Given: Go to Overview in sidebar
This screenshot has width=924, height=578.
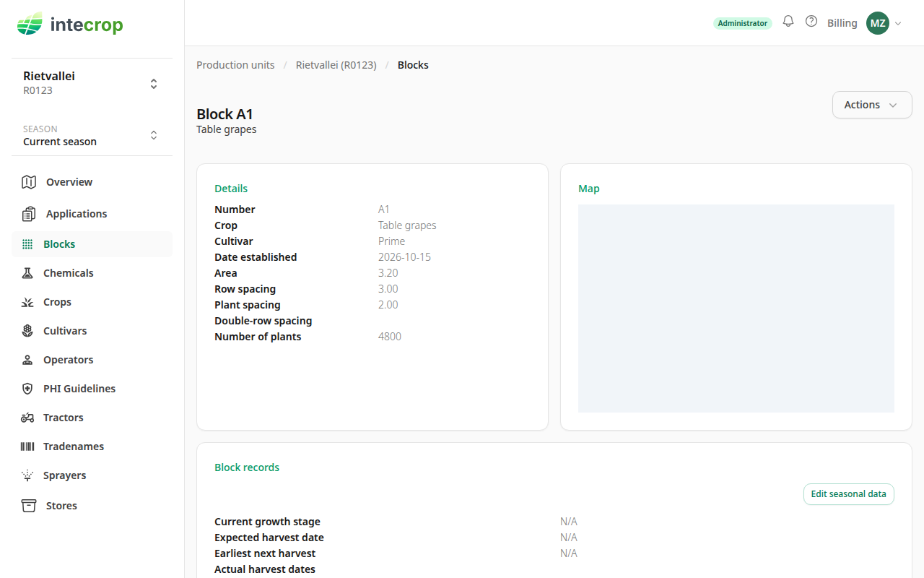Looking at the screenshot, I should (69, 182).
